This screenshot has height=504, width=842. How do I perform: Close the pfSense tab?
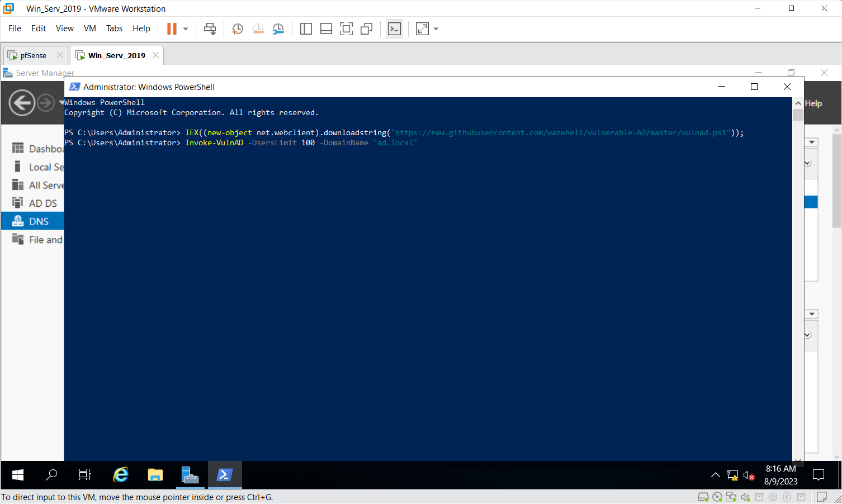tap(60, 55)
